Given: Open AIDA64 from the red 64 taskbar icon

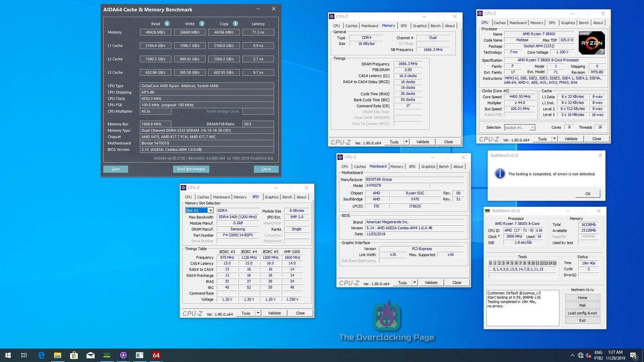Looking at the screenshot, I should [156, 355].
